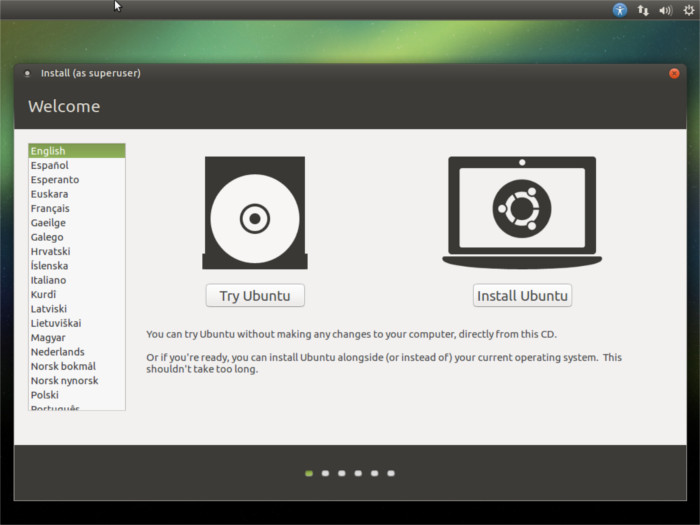
Task: Select Euskara in the language list
Action: tap(77, 194)
